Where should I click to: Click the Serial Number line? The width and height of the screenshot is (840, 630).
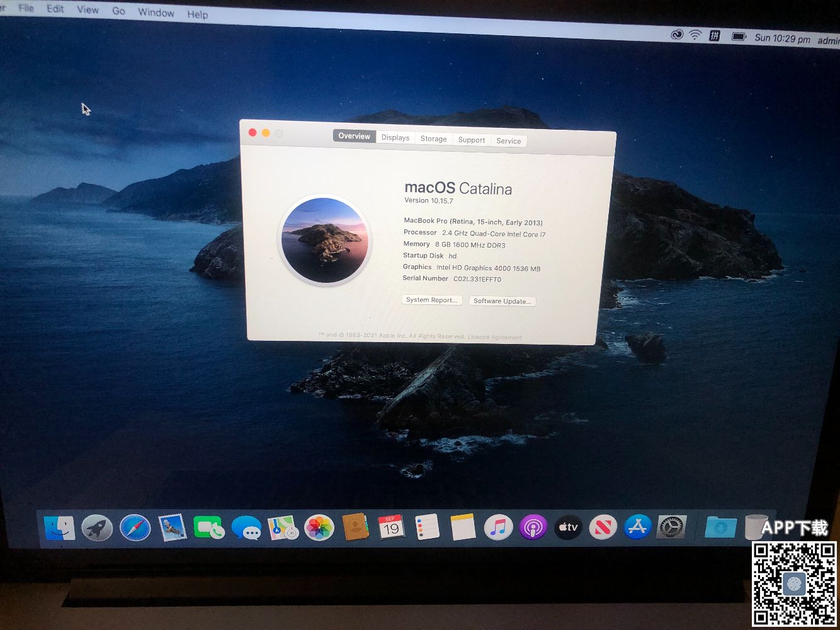pos(452,278)
